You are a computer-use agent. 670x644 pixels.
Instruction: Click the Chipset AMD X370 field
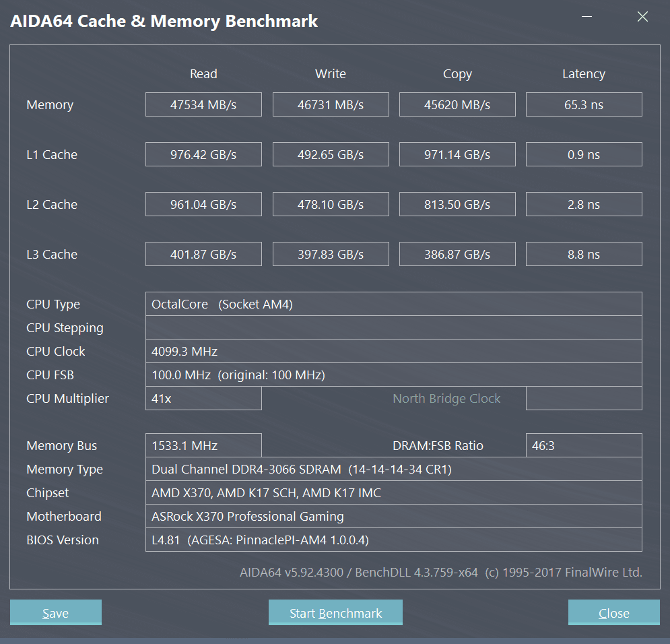point(393,492)
